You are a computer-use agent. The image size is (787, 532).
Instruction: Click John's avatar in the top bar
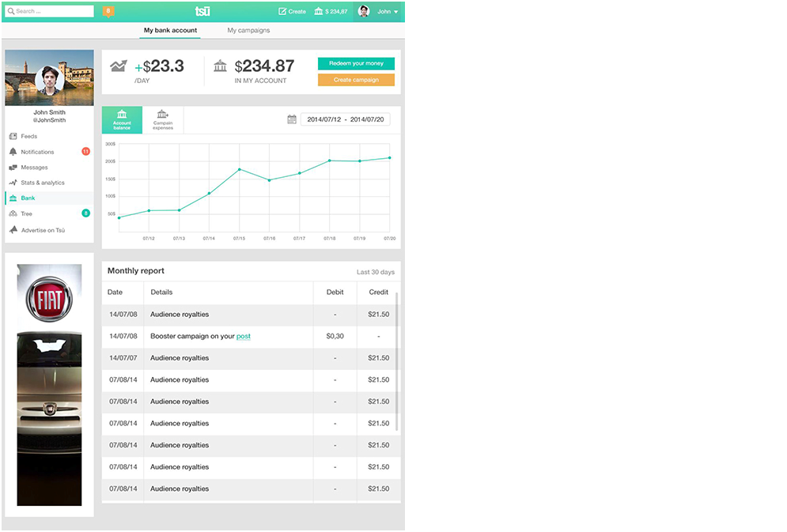pyautogui.click(x=364, y=11)
